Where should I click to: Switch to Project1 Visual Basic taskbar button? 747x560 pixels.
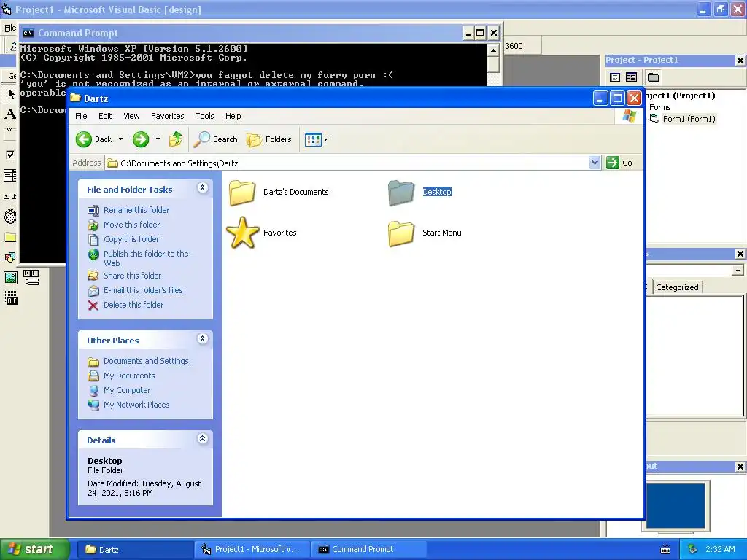tap(252, 550)
